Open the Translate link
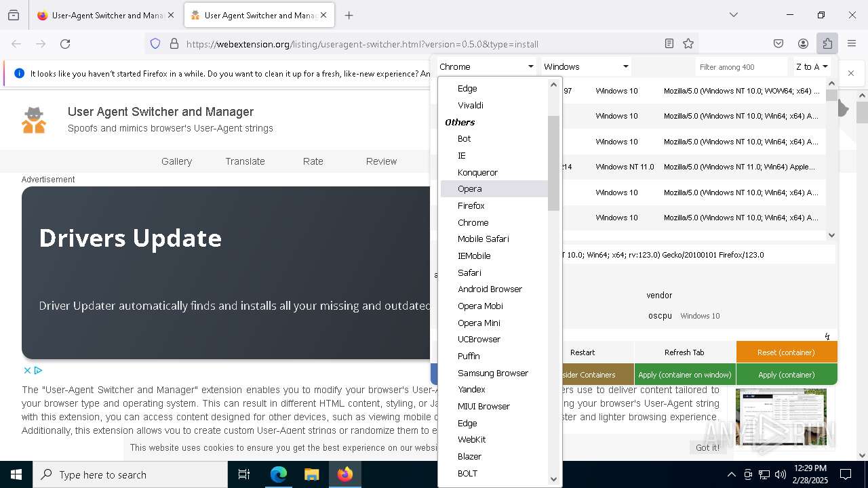Image resolution: width=868 pixels, height=488 pixels. (245, 161)
